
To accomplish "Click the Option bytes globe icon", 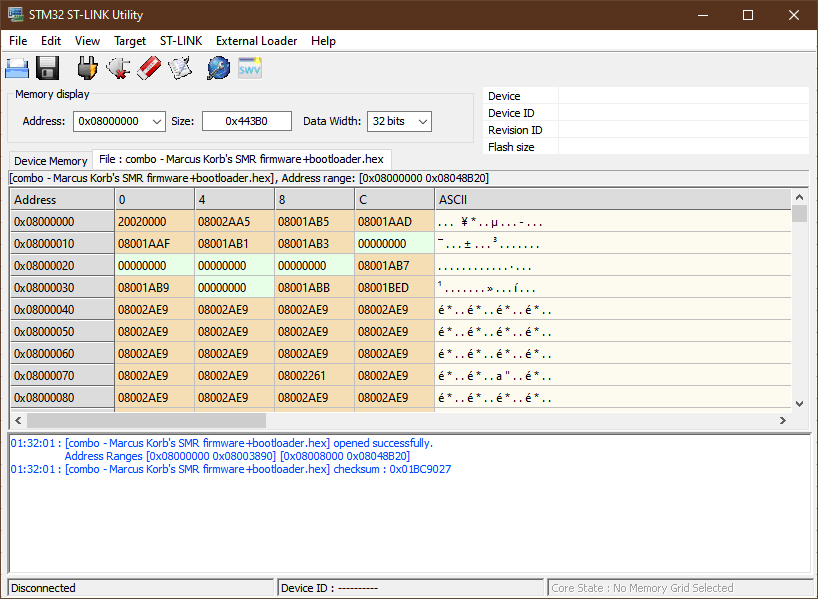I will (218, 68).
